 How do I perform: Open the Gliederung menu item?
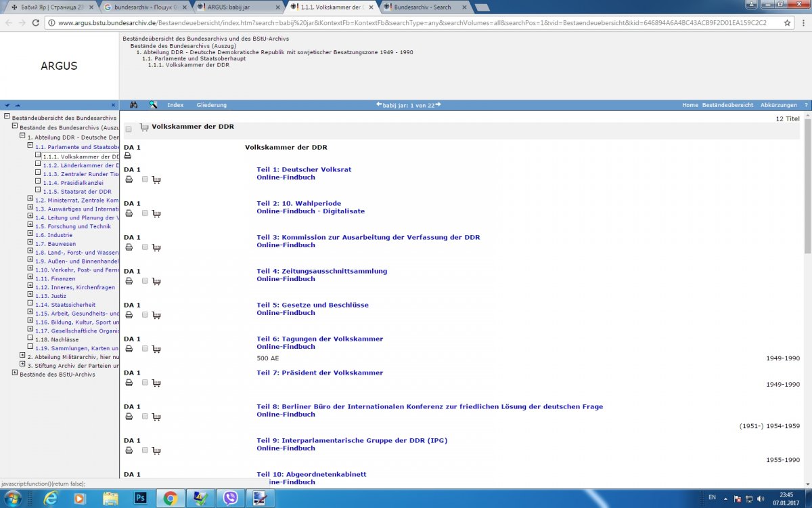click(212, 105)
